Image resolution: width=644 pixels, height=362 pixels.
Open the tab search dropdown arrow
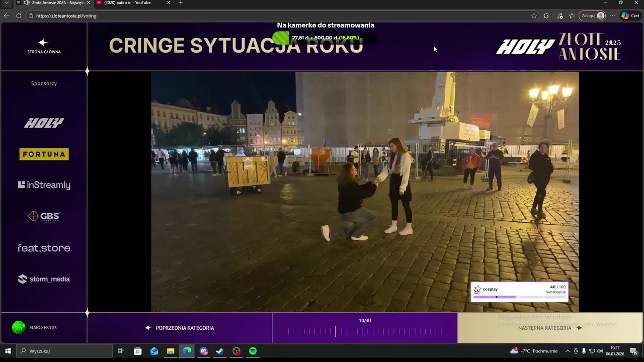[x=7, y=3]
